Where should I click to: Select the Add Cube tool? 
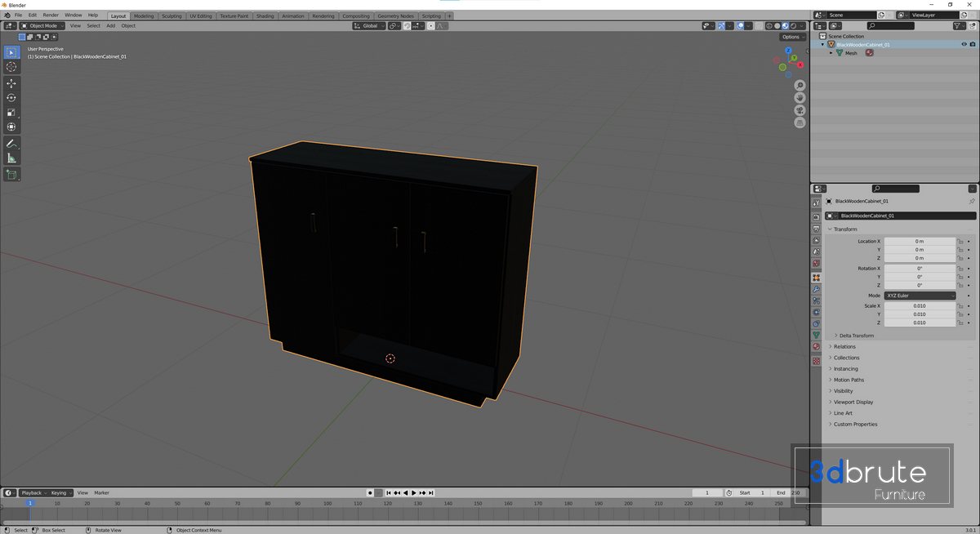[11, 175]
